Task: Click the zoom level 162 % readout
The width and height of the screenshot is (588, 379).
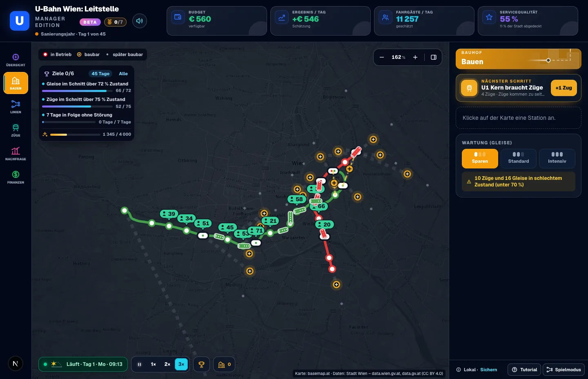Action: coord(399,57)
